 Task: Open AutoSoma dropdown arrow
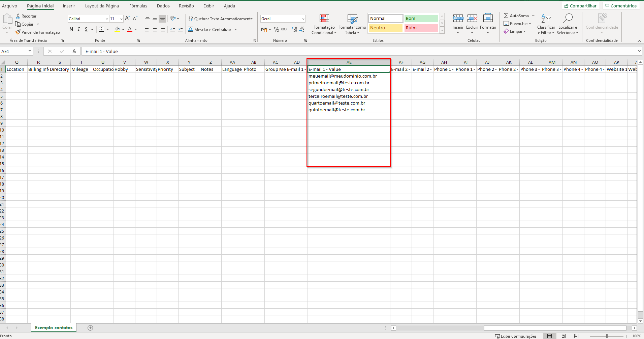point(533,16)
